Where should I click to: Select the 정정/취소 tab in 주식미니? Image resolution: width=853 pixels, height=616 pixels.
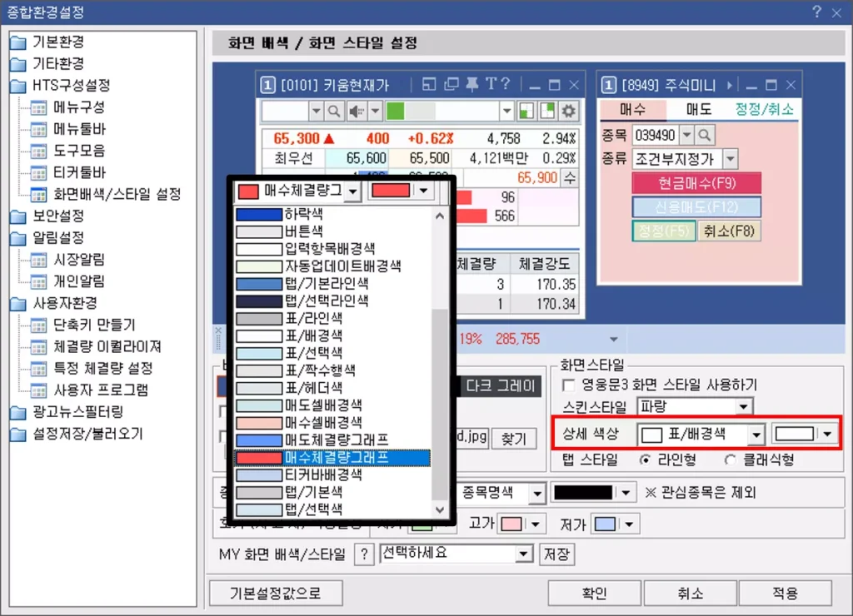coord(765,109)
